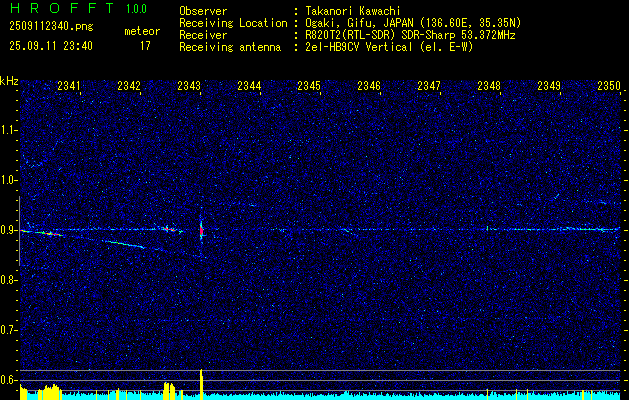
Task: Click the 0.7 kHz axis label
Action: [x=9, y=330]
